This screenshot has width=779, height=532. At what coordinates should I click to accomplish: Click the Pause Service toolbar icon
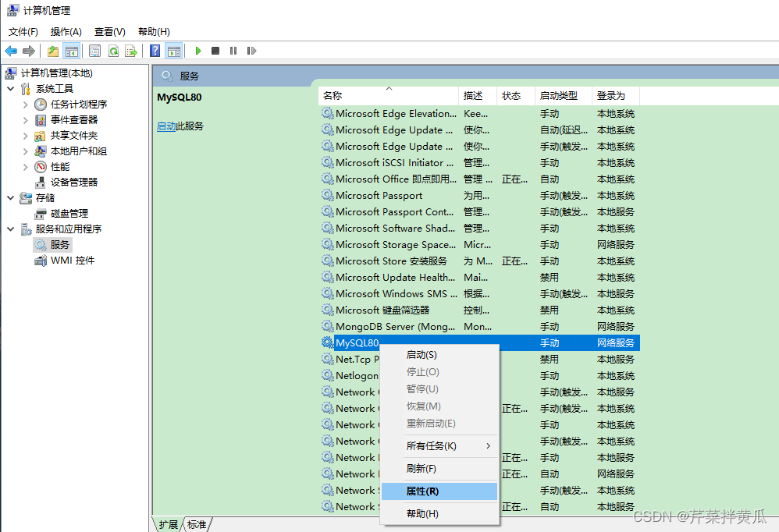click(233, 51)
